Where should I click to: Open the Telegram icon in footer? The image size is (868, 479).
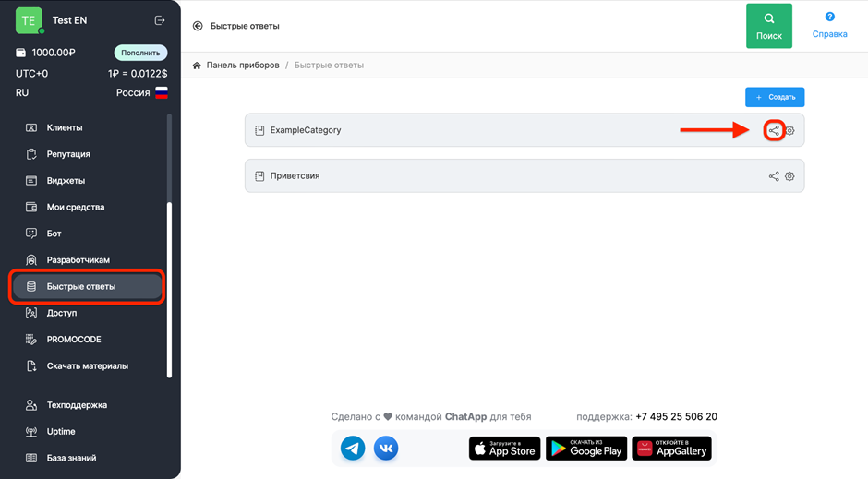pos(353,449)
